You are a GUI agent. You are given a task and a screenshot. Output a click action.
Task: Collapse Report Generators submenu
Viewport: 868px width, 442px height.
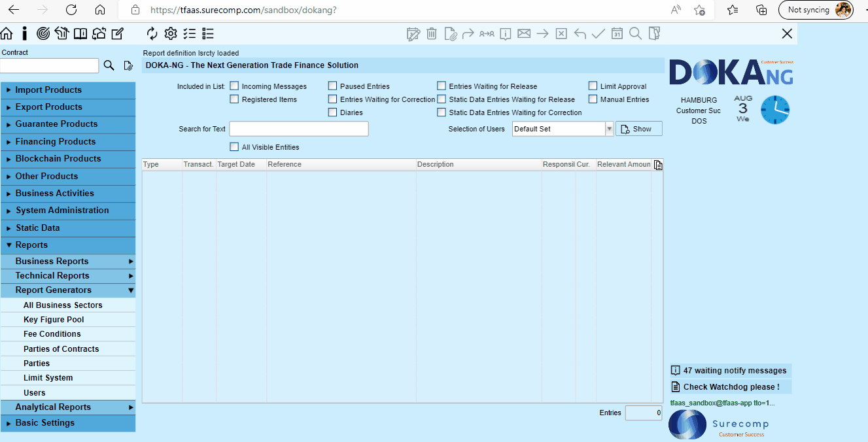[x=68, y=290]
